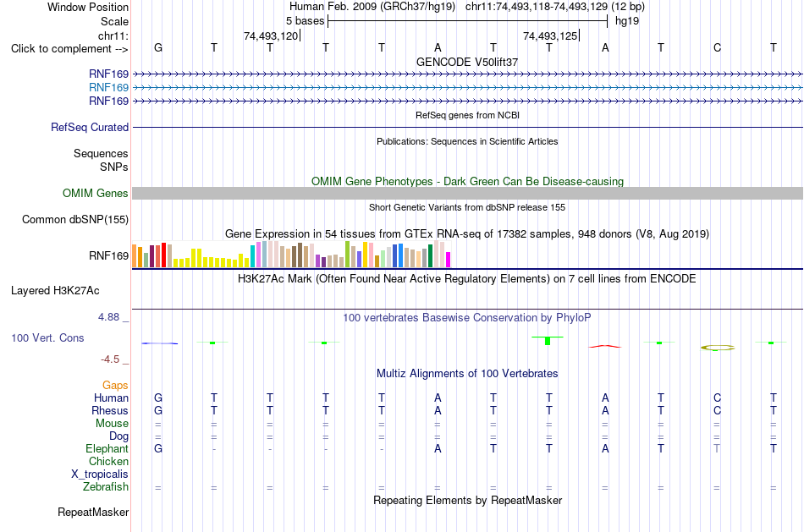
Task: Click 'Short Genetic Variants from dbSNP release 155'
Action: point(467,207)
